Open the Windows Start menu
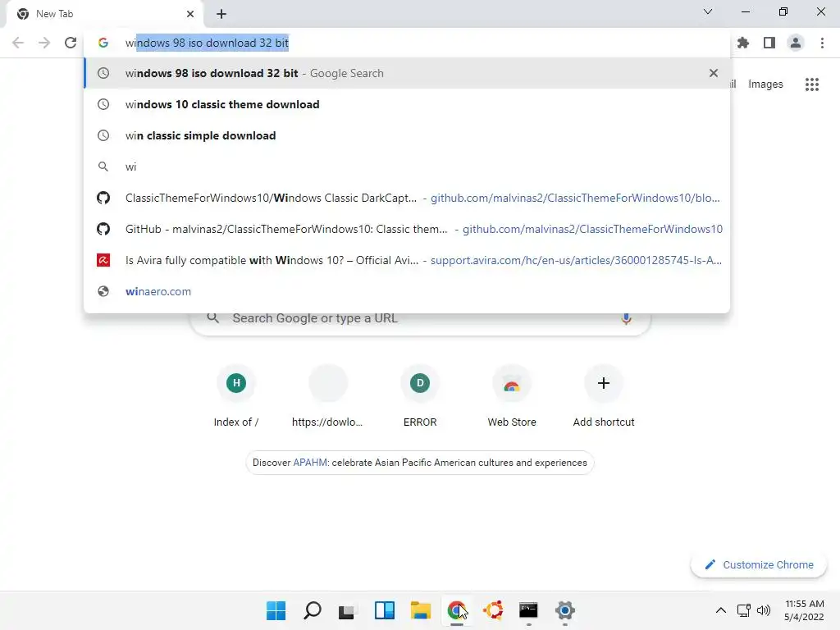Screen dimensions: 840x630 (276, 610)
